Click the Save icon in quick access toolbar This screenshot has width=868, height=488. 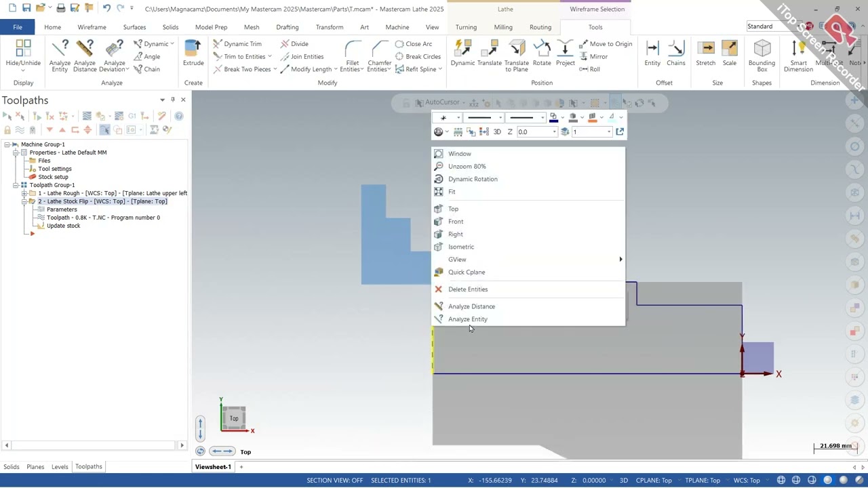pyautogui.click(x=26, y=8)
